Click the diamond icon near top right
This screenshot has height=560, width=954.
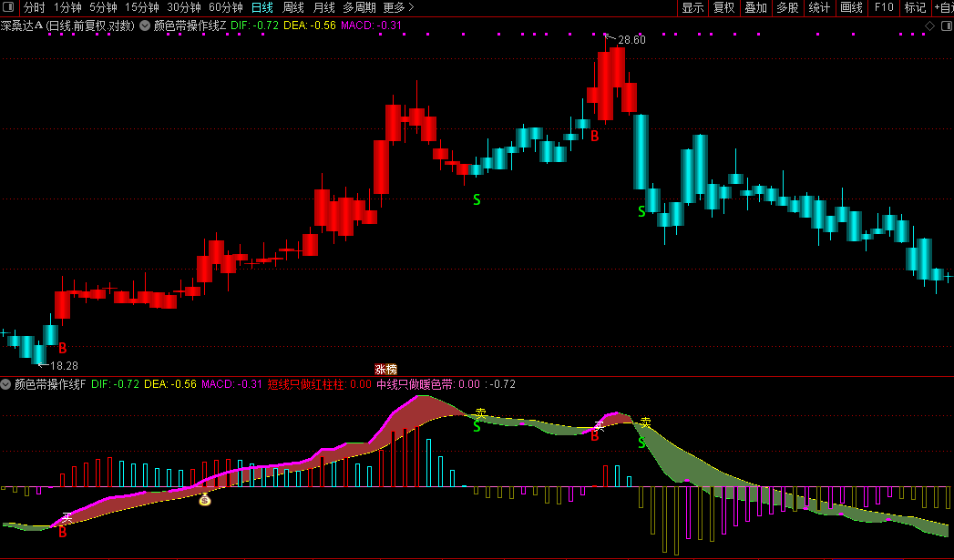(x=929, y=26)
